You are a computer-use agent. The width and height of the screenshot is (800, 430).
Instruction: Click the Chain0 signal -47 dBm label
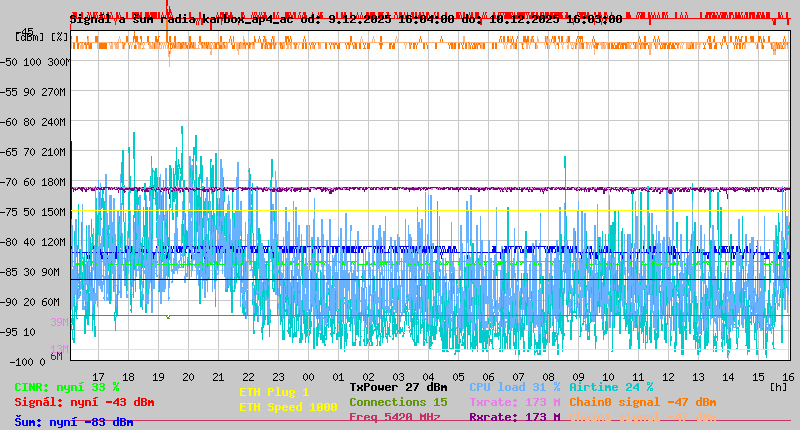click(642, 402)
